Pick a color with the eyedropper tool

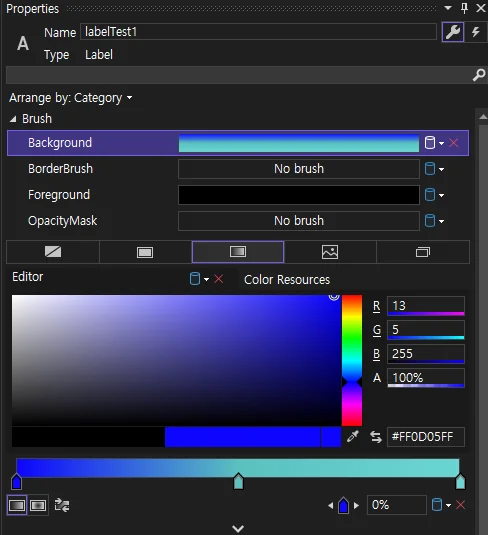coord(353,436)
